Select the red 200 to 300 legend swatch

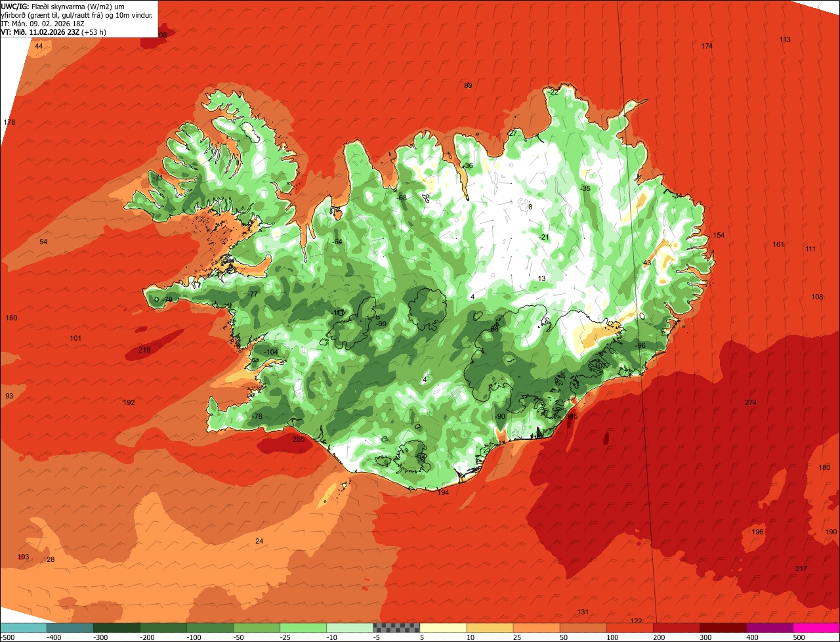(676, 628)
